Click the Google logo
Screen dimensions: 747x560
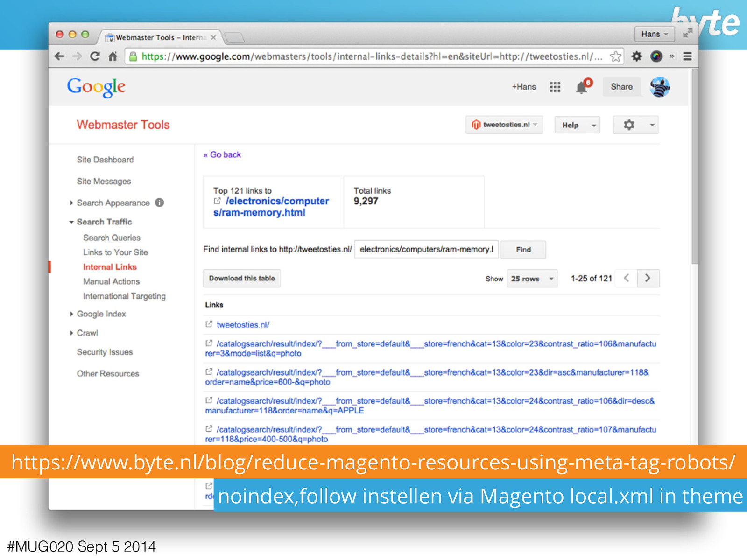pos(96,87)
